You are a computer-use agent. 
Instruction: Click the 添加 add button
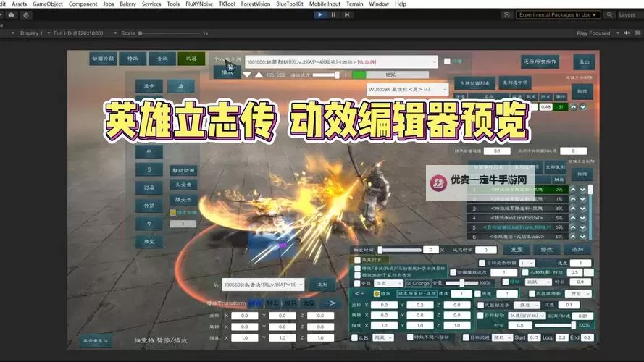(x=577, y=250)
